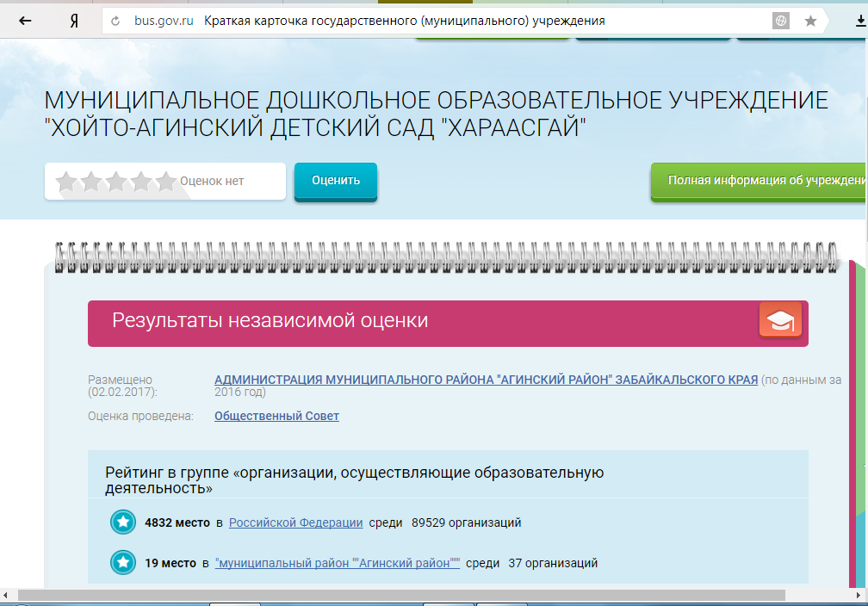The width and height of the screenshot is (868, 606).
Task: Click star badge next to 19 место
Action: pos(123,562)
